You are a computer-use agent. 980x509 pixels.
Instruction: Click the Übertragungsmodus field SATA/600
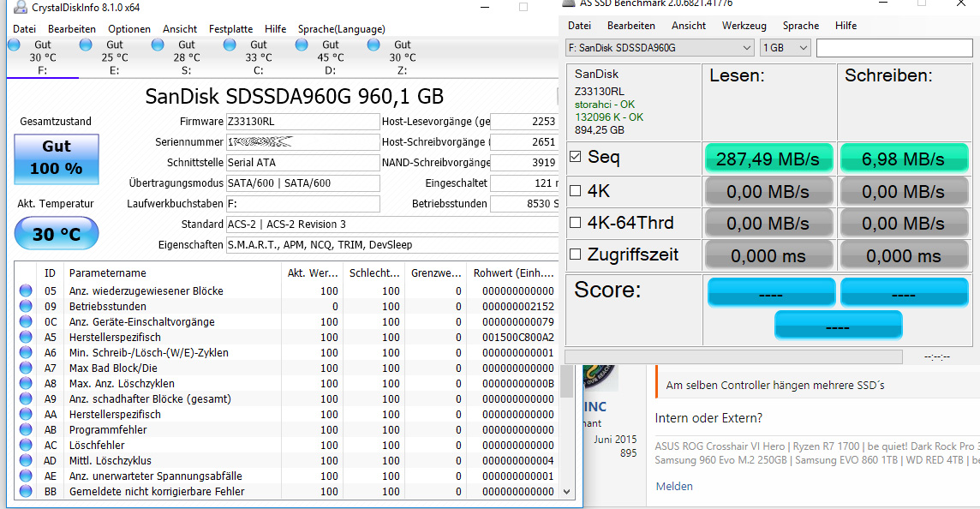pyautogui.click(x=303, y=183)
